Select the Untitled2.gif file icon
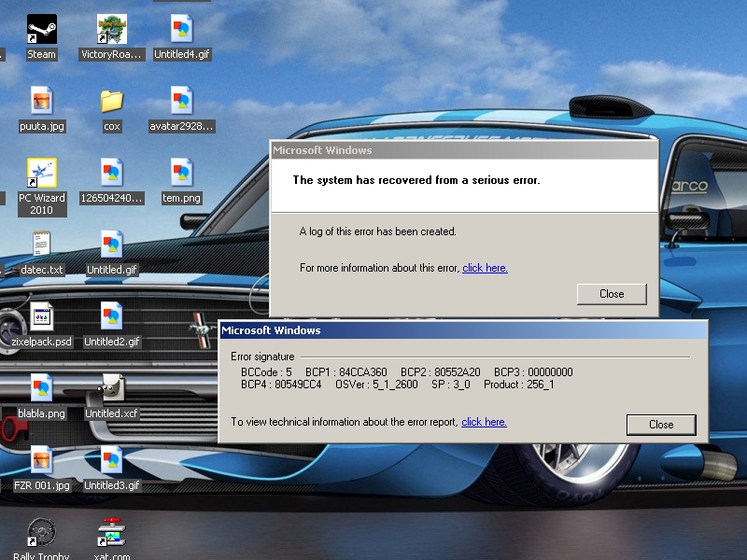 pos(111,316)
